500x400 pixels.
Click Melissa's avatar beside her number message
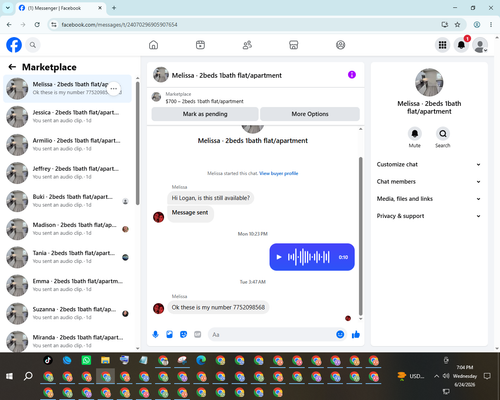158,308
